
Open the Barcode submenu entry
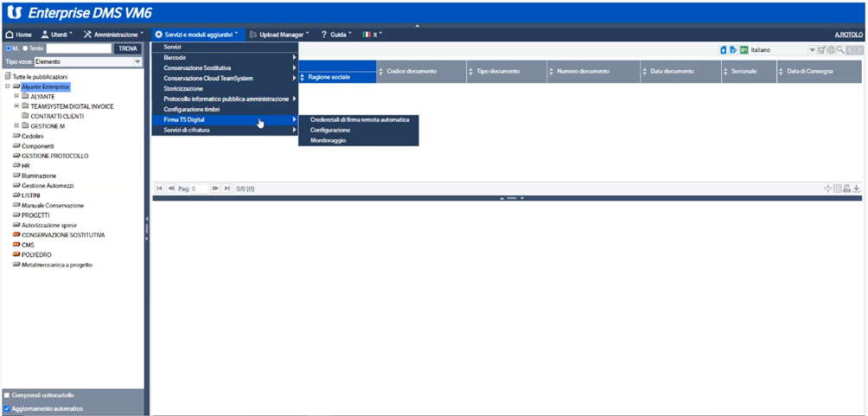click(226, 58)
